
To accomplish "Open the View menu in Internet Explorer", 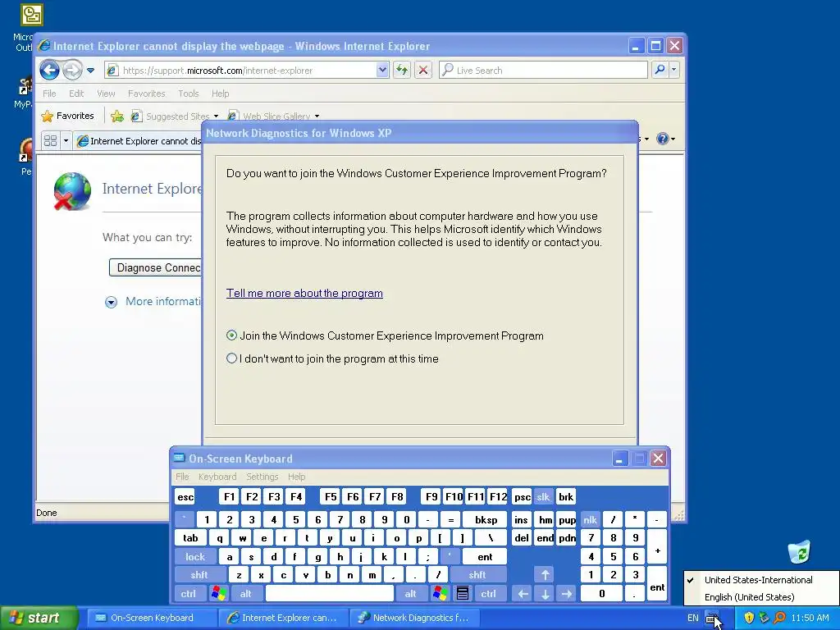I will (106, 94).
